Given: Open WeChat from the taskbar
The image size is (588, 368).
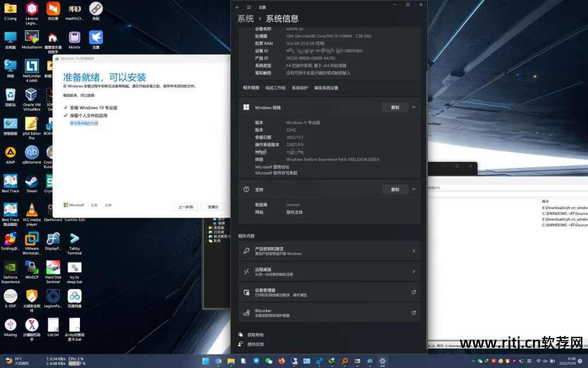Looking at the screenshot, I should click(x=268, y=361).
